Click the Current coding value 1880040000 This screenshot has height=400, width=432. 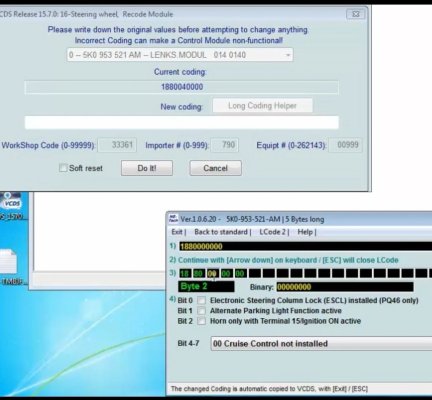(x=182, y=87)
